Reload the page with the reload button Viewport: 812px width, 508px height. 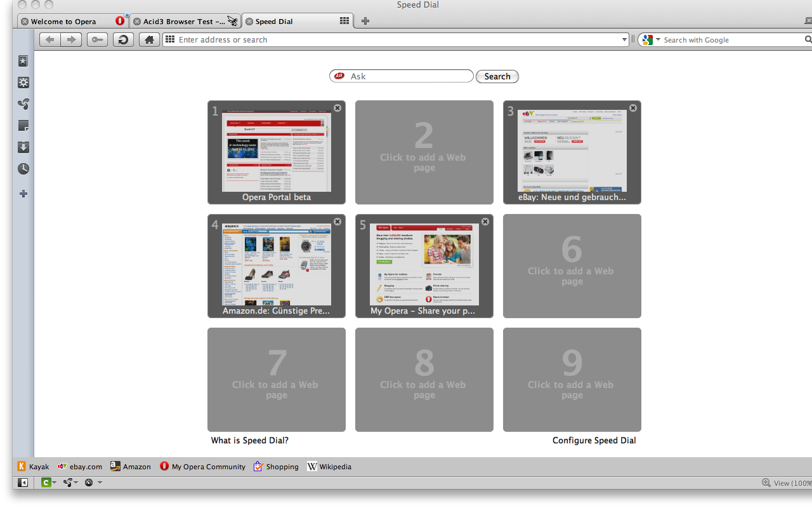123,40
